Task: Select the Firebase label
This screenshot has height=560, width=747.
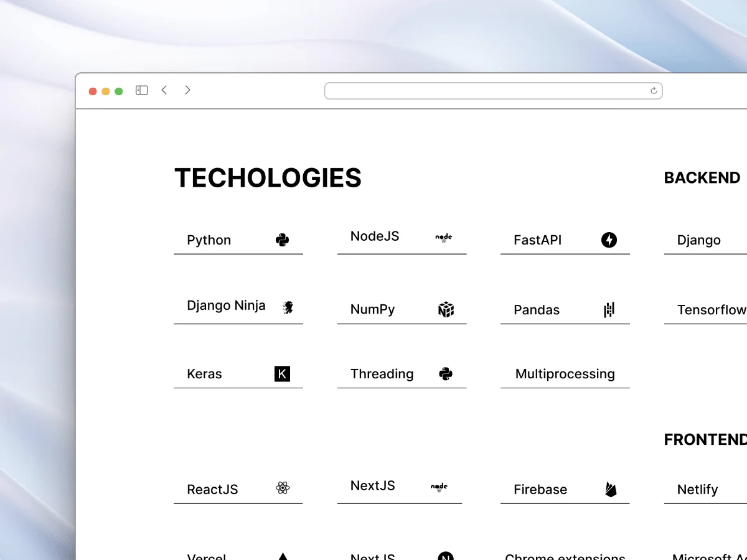Action: coord(540,490)
